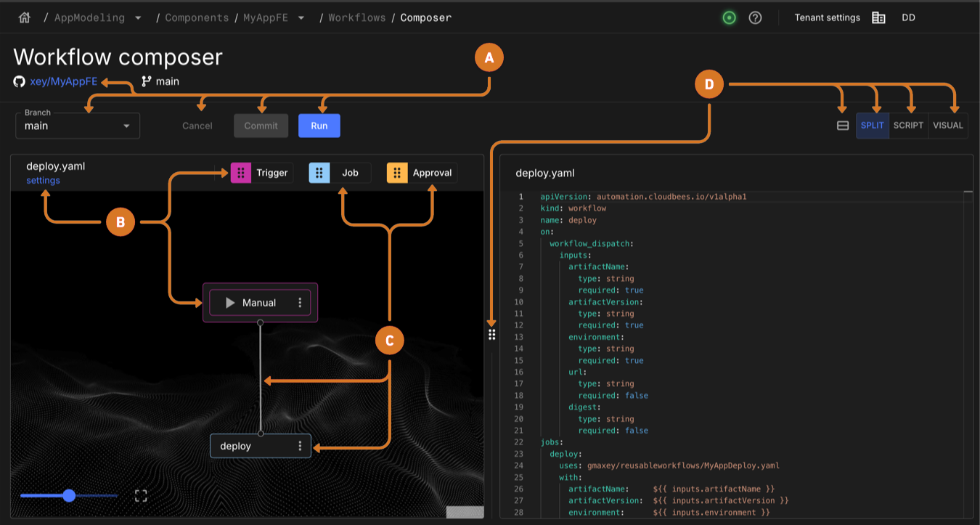Add a Trigger node to the workflow

tap(261, 172)
